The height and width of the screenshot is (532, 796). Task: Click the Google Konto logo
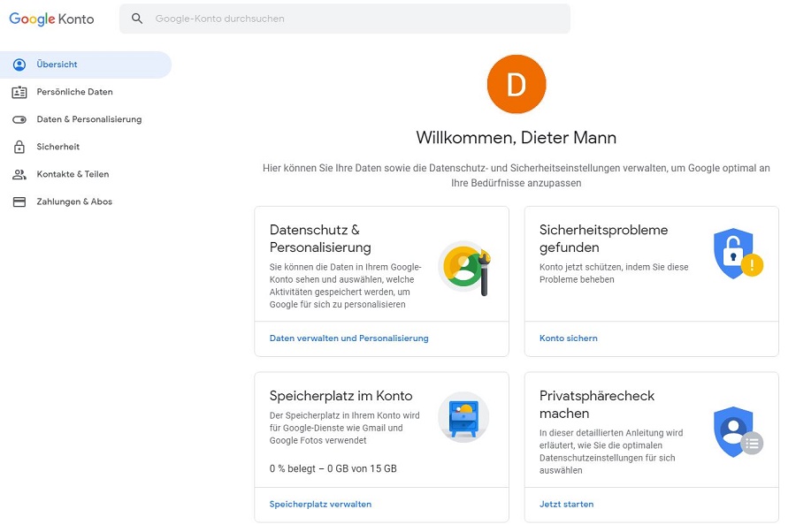tap(52, 19)
